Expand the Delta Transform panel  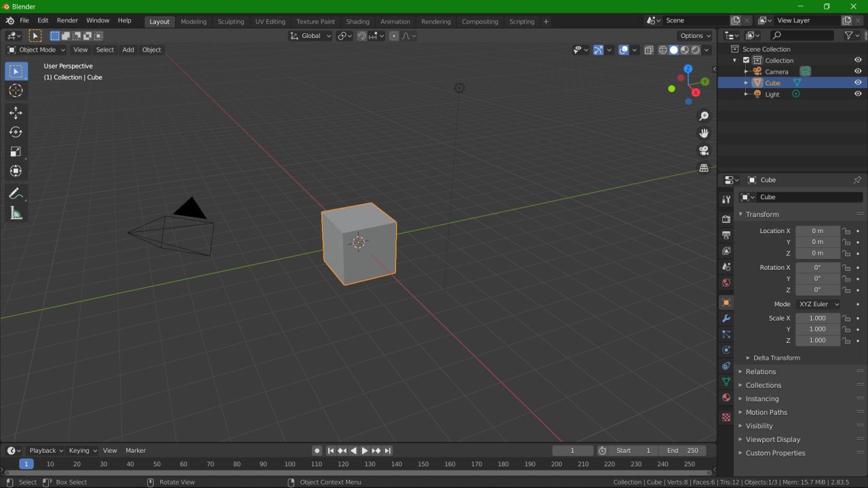click(x=776, y=358)
